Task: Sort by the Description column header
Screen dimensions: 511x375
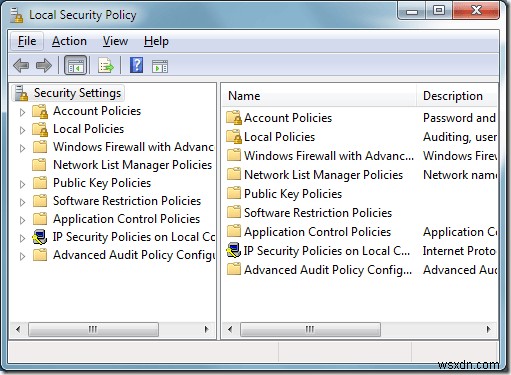Action: click(x=457, y=96)
